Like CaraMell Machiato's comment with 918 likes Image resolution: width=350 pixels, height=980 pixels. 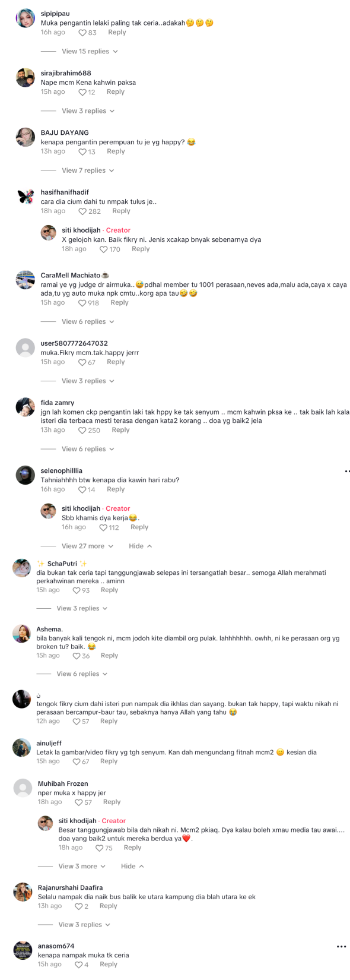pyautogui.click(x=82, y=303)
